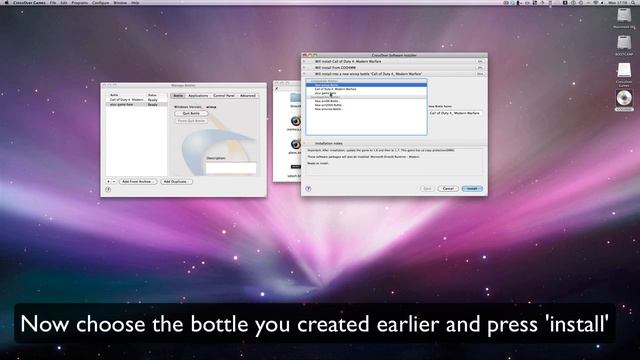Select 'New winvista Bottle' option
This screenshot has width=640, height=360.
pos(367,109)
